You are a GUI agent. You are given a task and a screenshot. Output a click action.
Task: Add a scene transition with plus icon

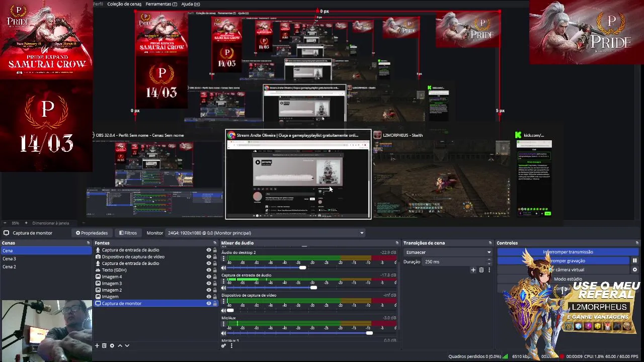tap(473, 270)
